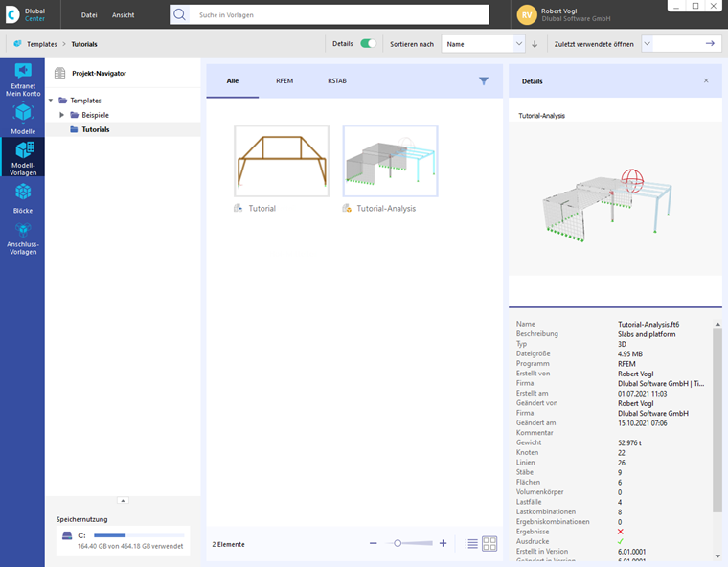Click breadcrumb home icon
The width and height of the screenshot is (728, 567).
click(x=17, y=44)
